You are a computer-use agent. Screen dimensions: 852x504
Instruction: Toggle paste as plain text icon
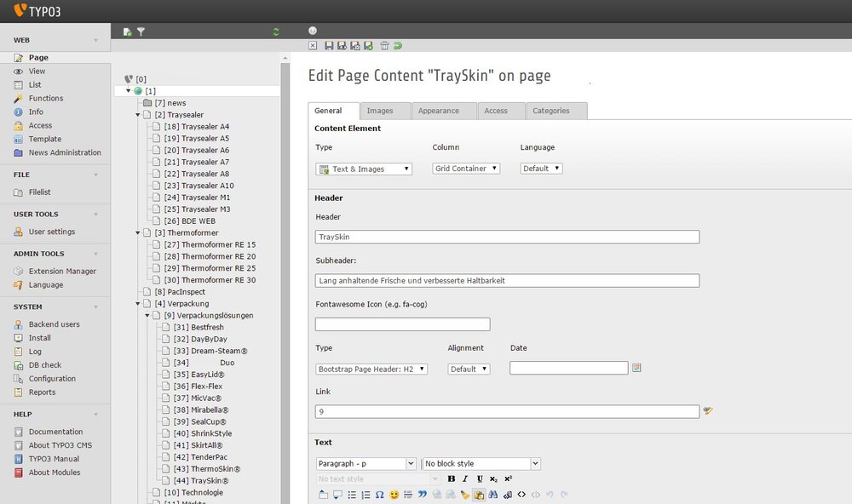pyautogui.click(x=479, y=495)
